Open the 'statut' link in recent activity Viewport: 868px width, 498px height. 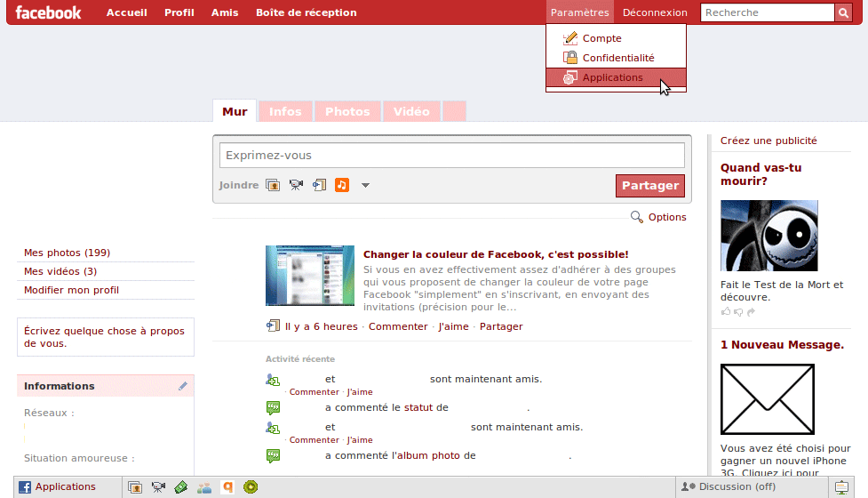point(418,407)
